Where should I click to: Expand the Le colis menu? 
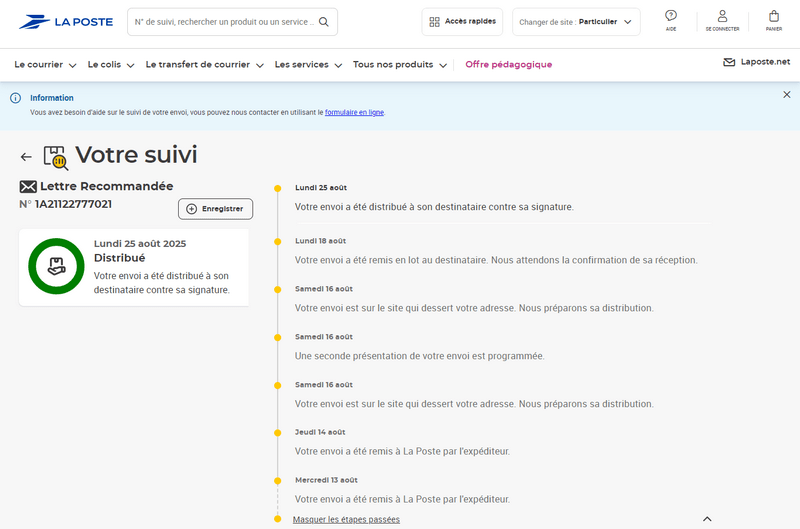tap(111, 65)
